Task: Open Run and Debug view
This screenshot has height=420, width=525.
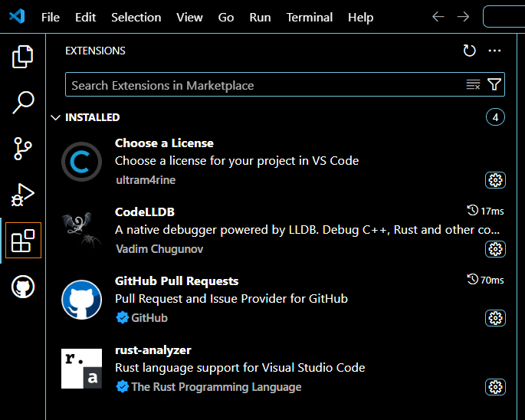Action: [23, 195]
